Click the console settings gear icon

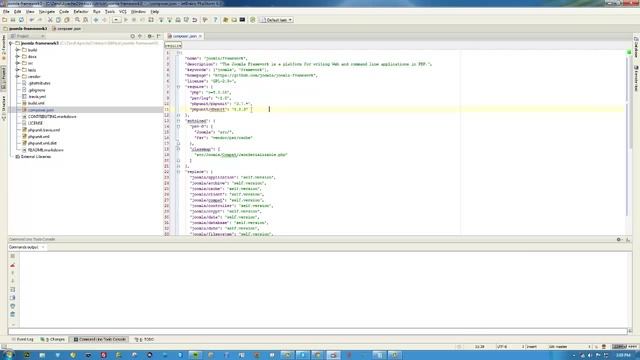coord(619,240)
